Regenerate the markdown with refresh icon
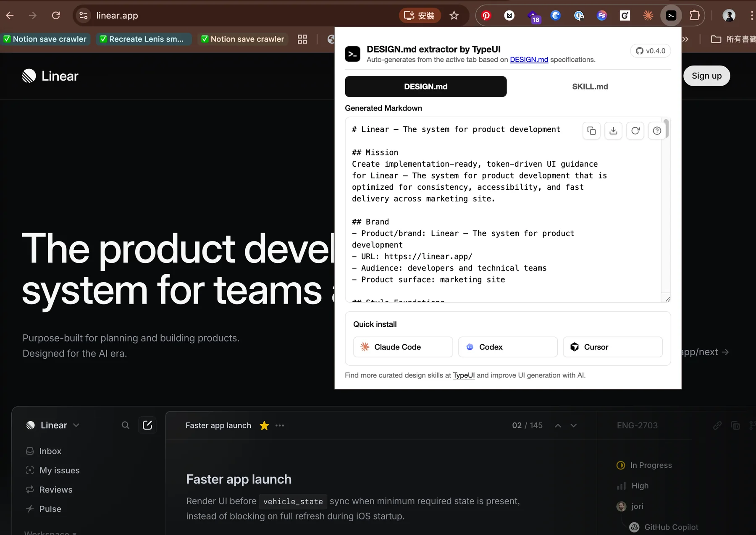Screen dimensions: 756x535 click(635, 131)
